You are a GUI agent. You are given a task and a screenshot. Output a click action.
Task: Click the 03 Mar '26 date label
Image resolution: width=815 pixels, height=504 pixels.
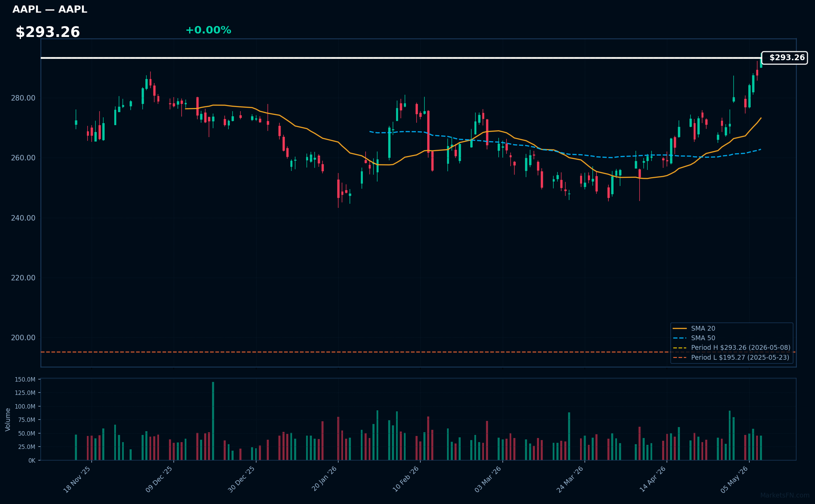coord(488,479)
